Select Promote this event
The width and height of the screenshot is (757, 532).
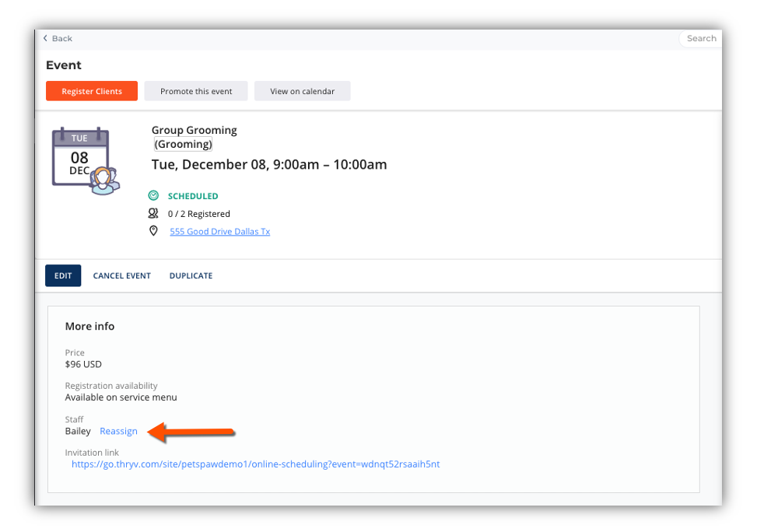point(196,91)
